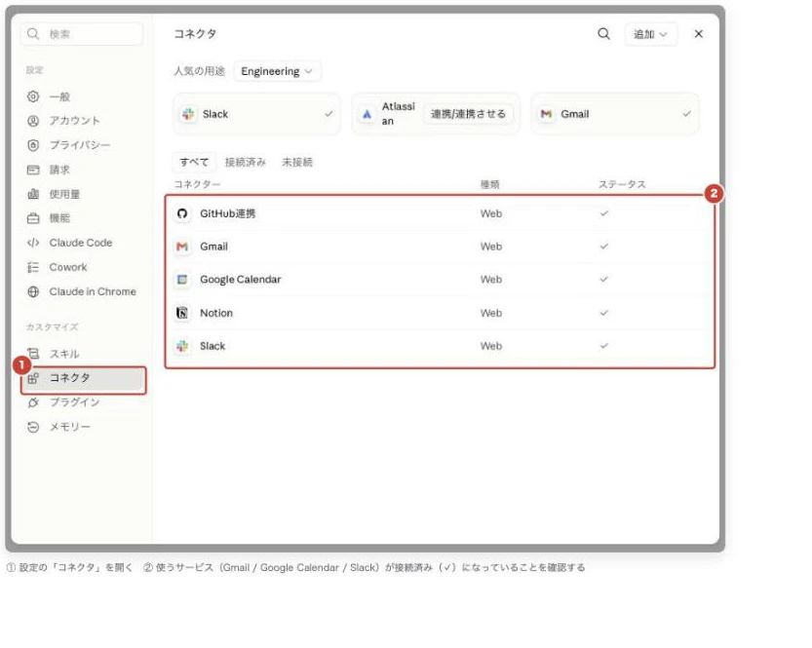
Task: Open Notion connector row
Action: pos(439,313)
